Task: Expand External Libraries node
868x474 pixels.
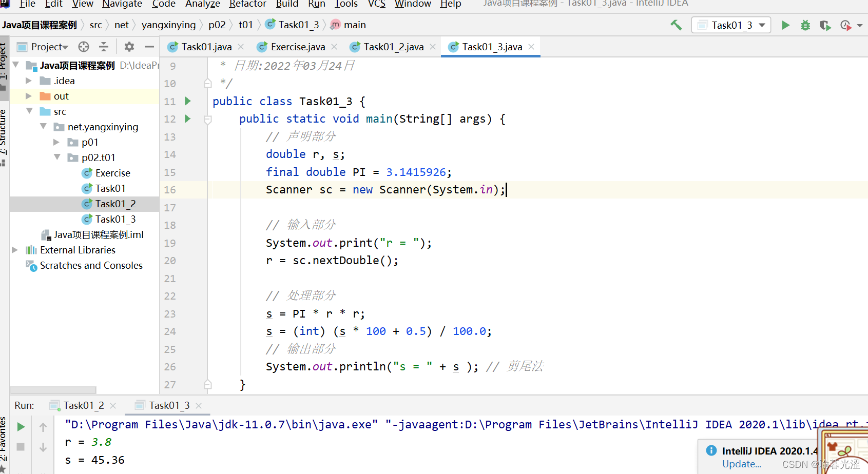Action: [x=15, y=250]
